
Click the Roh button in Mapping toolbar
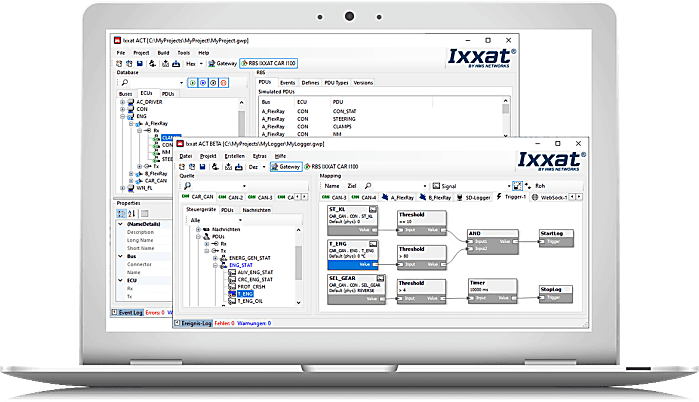pos(540,186)
